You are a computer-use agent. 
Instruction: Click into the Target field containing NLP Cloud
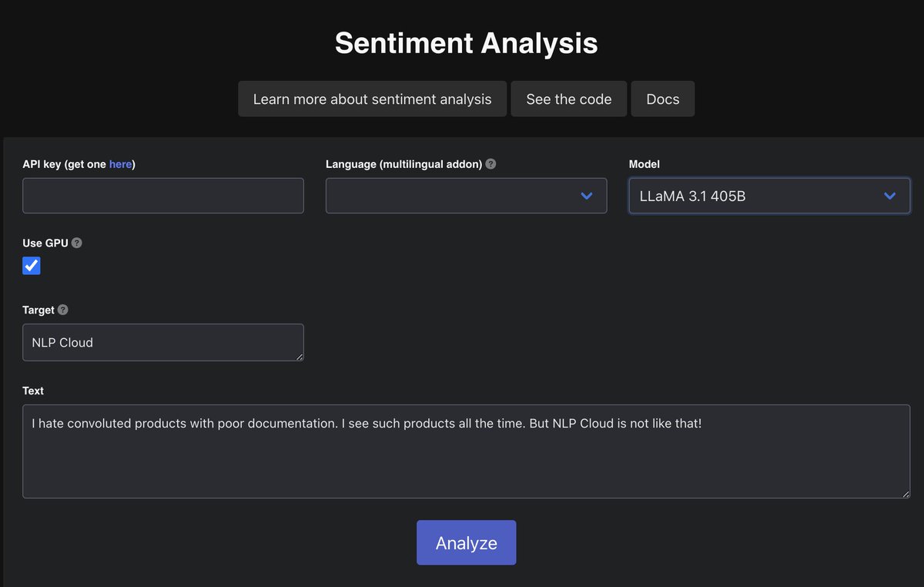tap(163, 342)
